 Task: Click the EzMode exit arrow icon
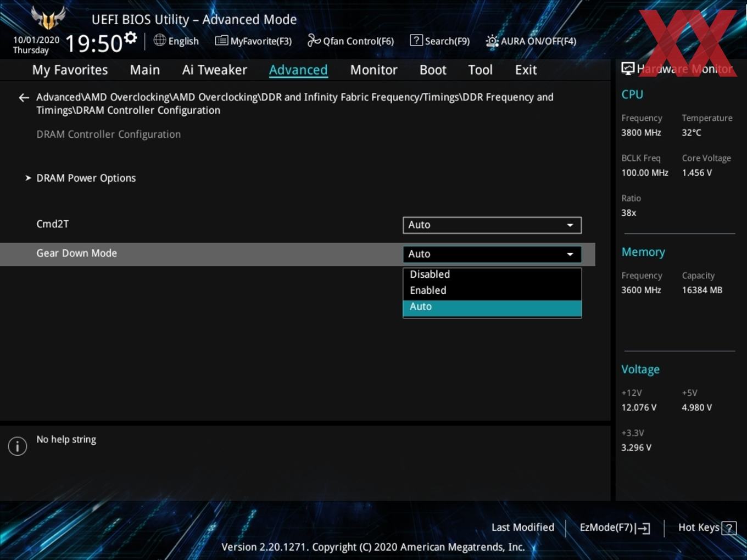644,528
